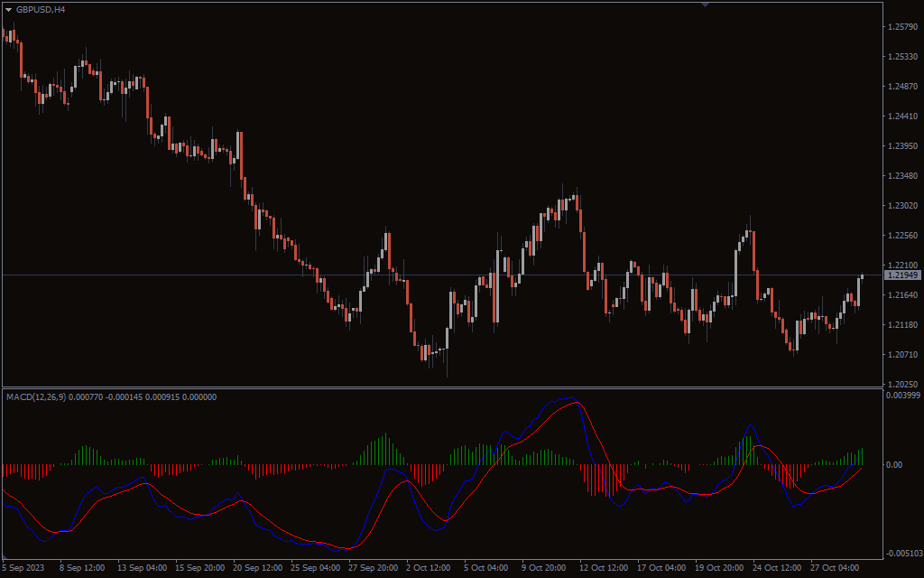Click the 0.003999 MACD scale maximum value
924x578 pixels.
[902, 396]
